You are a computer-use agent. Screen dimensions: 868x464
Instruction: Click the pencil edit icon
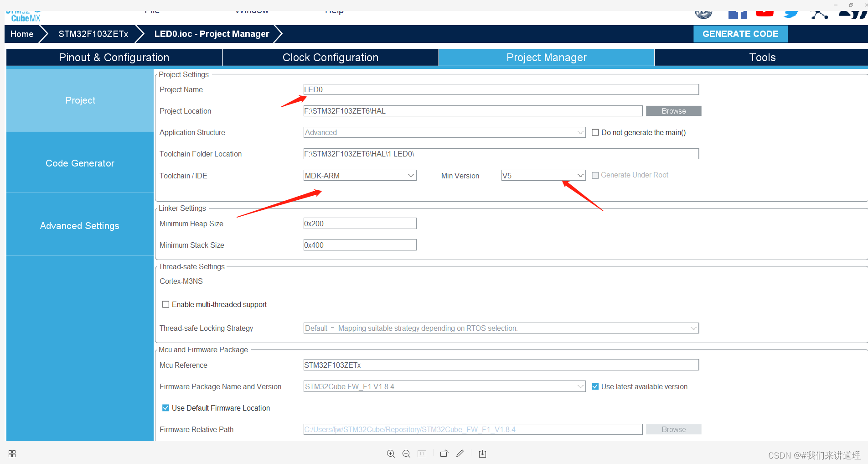pos(460,453)
